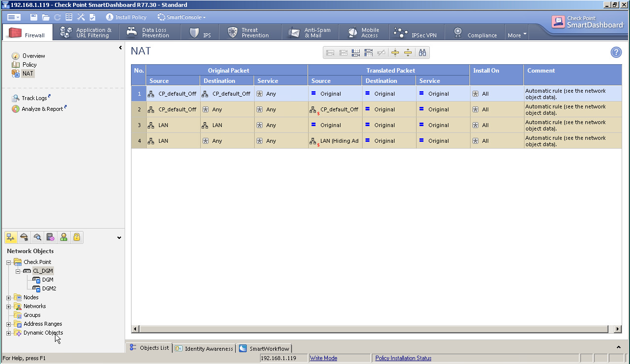This screenshot has width=630, height=364.
Task: Select the Network Objects tab icon
Action: point(10,237)
